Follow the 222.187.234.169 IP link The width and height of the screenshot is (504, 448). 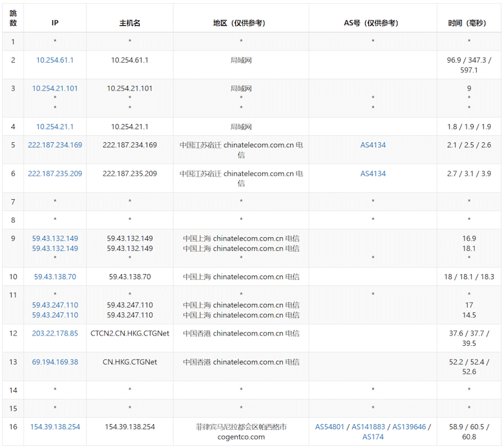pyautogui.click(x=55, y=145)
